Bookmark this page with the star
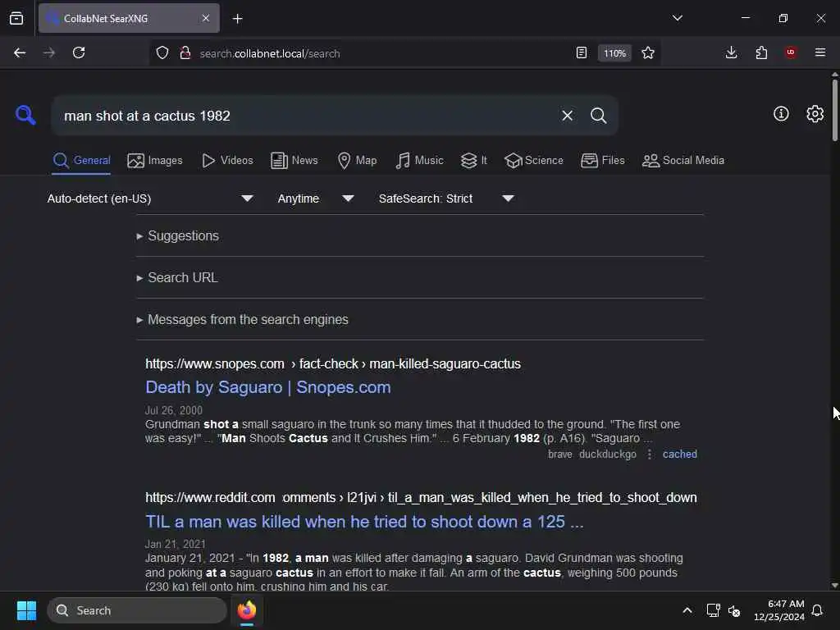This screenshot has height=630, width=840. [x=648, y=52]
